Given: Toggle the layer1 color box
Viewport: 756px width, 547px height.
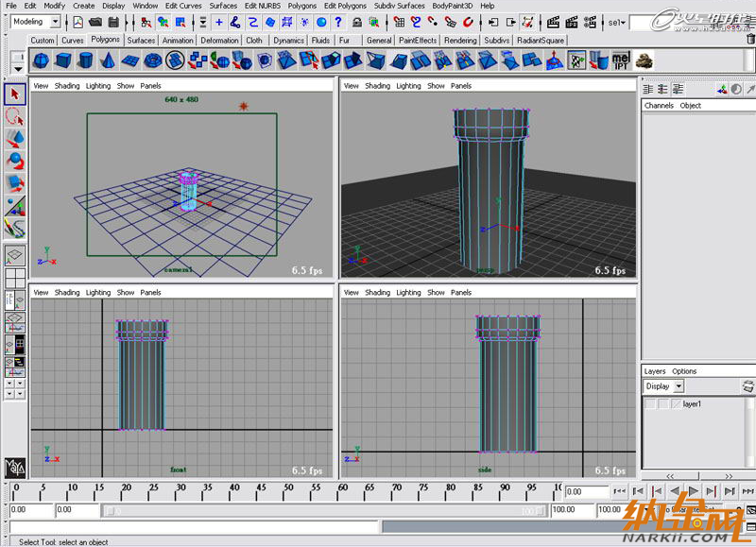Looking at the screenshot, I should point(675,404).
